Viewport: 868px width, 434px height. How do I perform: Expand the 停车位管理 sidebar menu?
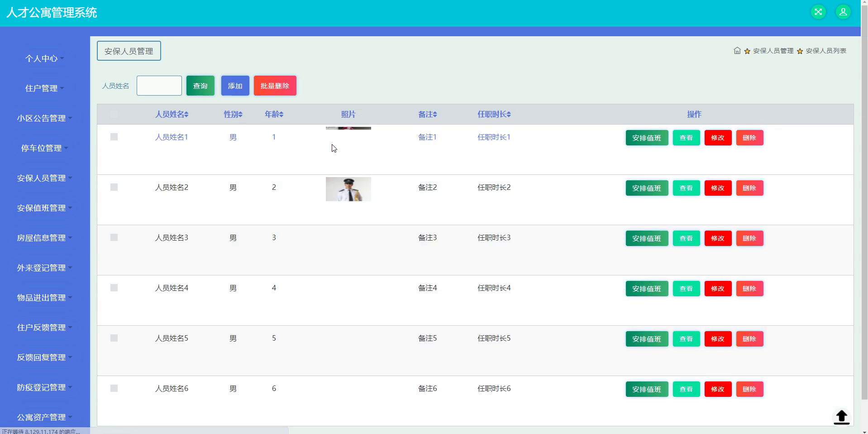45,148
